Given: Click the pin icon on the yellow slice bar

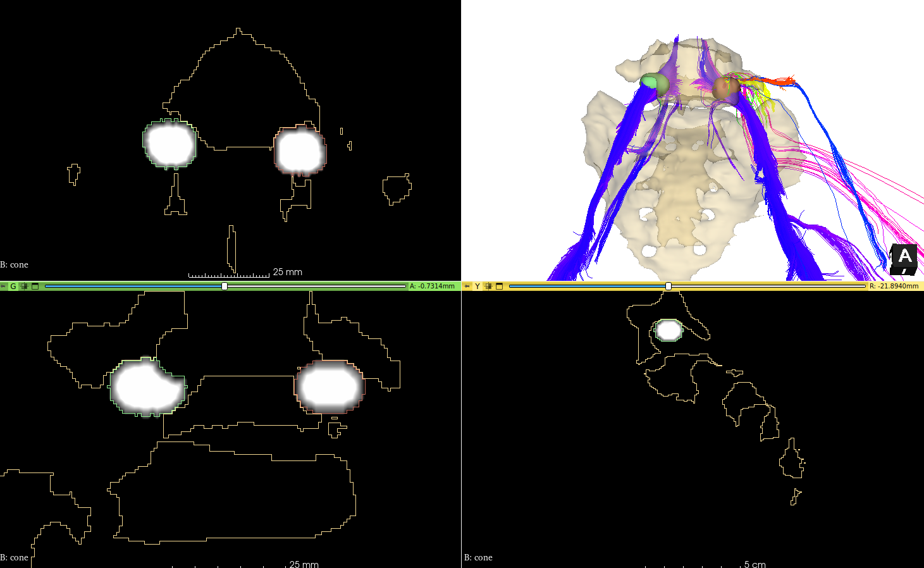Looking at the screenshot, I should pyautogui.click(x=467, y=287).
